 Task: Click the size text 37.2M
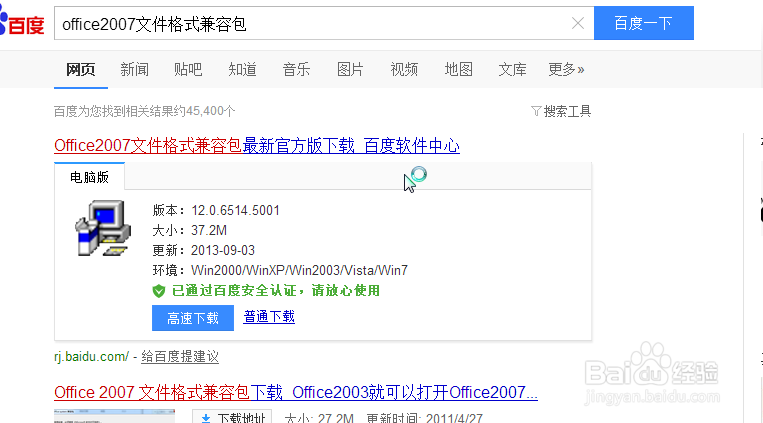pos(209,230)
